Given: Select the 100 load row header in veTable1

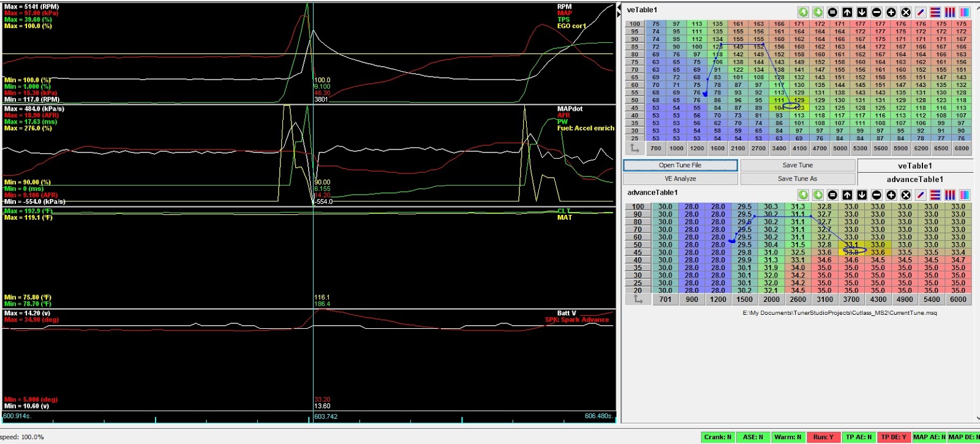Looking at the screenshot, I should click(635, 24).
